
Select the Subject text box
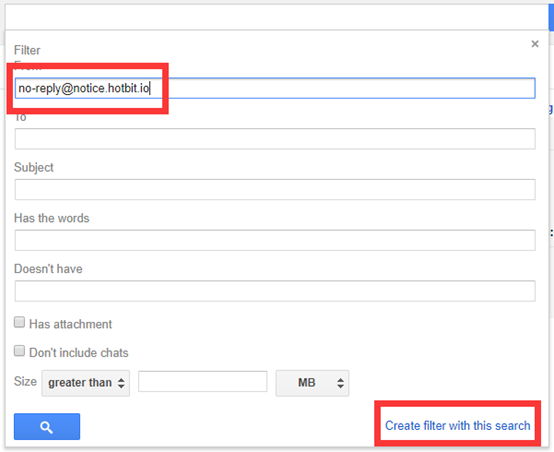pyautogui.click(x=275, y=189)
